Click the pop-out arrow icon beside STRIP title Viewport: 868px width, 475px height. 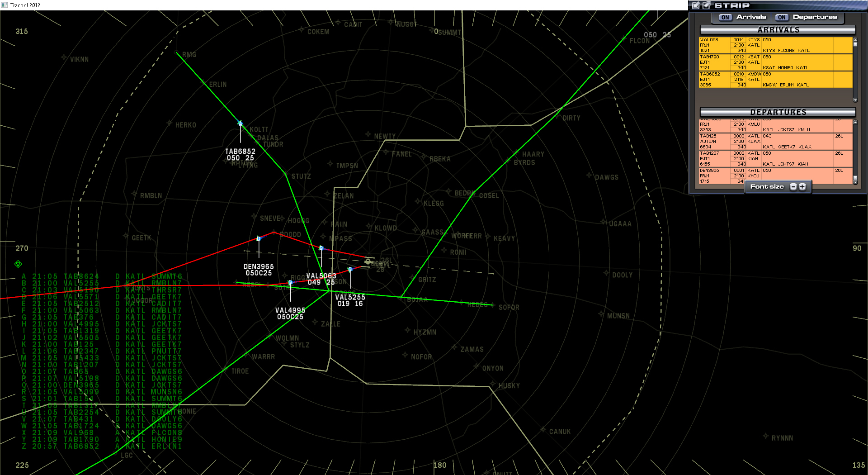[706, 6]
